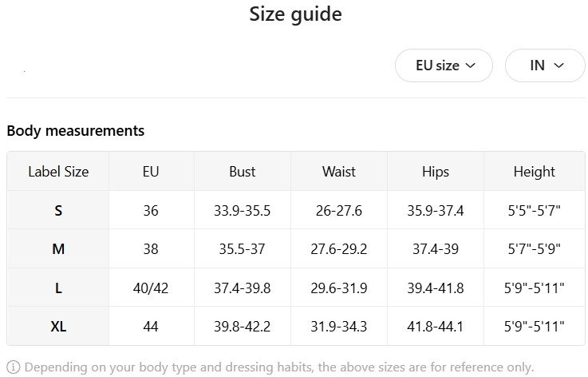The image size is (588, 377).
Task: Select the M label size row
Action: click(58, 249)
